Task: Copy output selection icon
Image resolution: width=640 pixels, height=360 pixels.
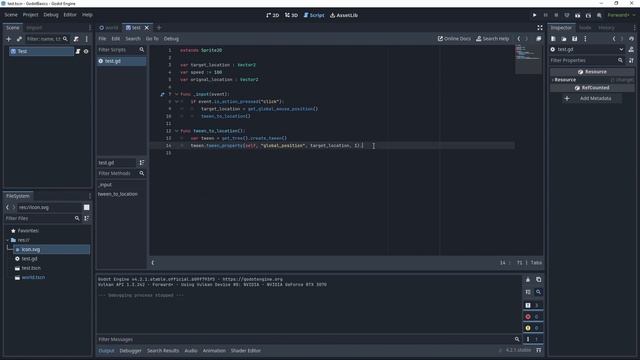Action: coord(538,280)
